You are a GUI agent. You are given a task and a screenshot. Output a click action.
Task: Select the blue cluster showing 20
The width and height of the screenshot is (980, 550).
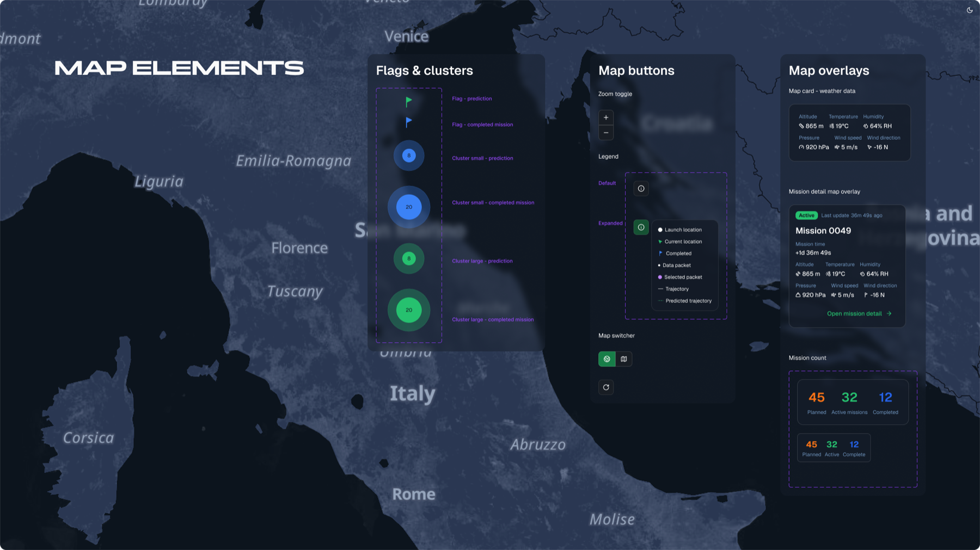pyautogui.click(x=409, y=207)
